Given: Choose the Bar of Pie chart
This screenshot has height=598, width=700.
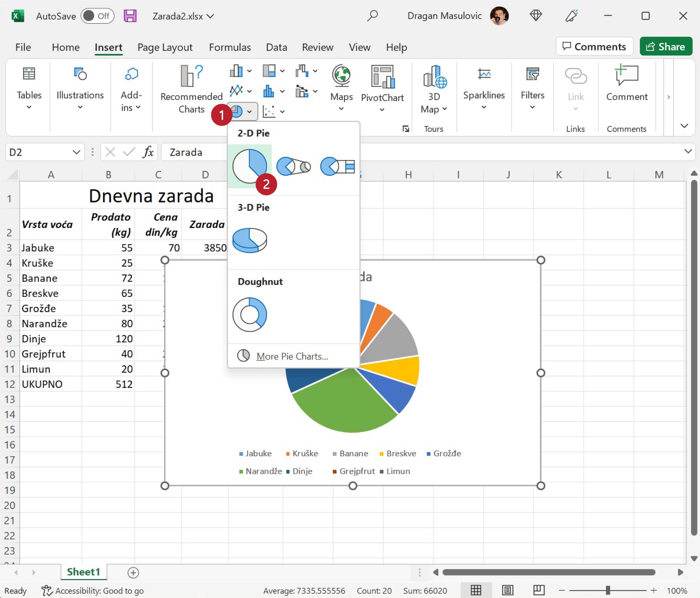Looking at the screenshot, I should (337, 166).
